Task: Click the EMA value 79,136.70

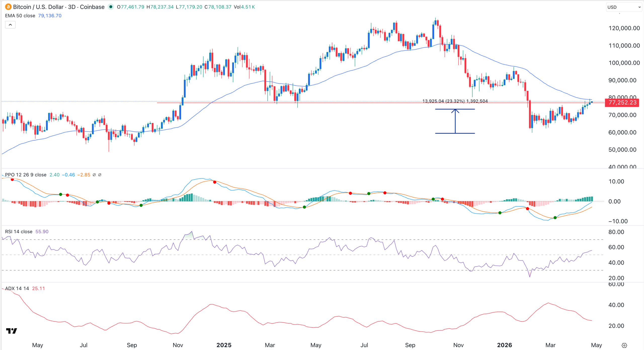Action: pos(50,16)
